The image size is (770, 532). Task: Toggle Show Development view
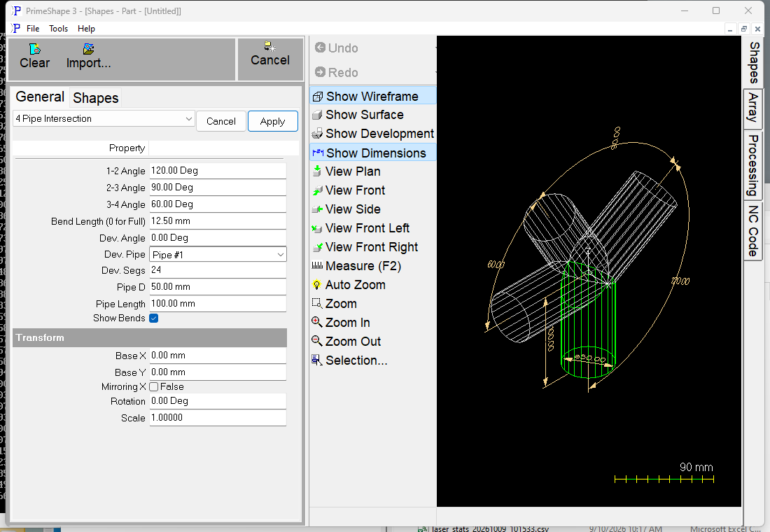(x=372, y=134)
